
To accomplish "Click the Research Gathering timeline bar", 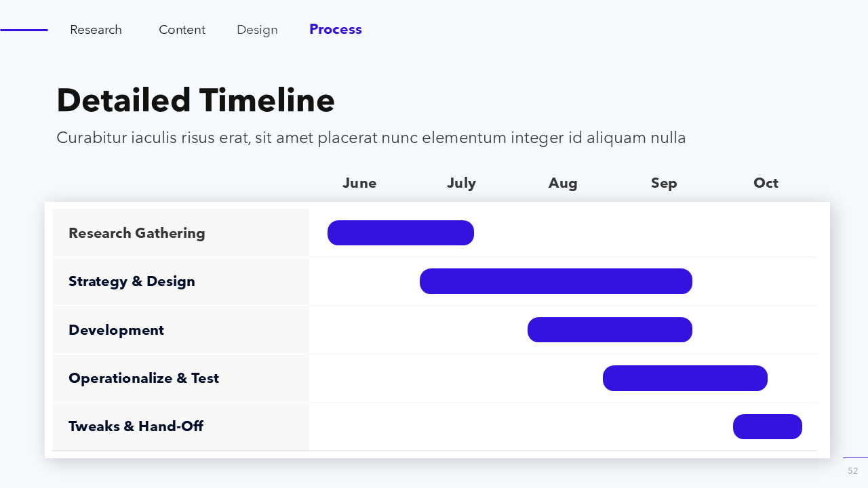I will tap(401, 233).
